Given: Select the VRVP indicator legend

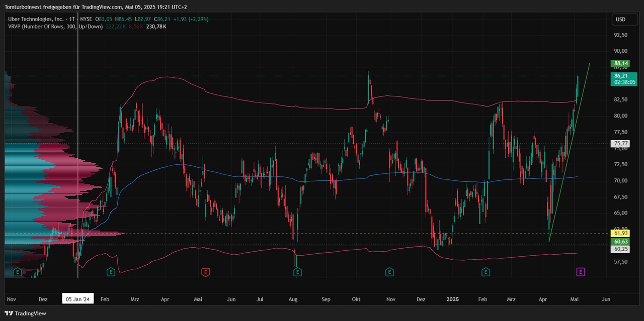Looking at the screenshot, I should 56,26.
